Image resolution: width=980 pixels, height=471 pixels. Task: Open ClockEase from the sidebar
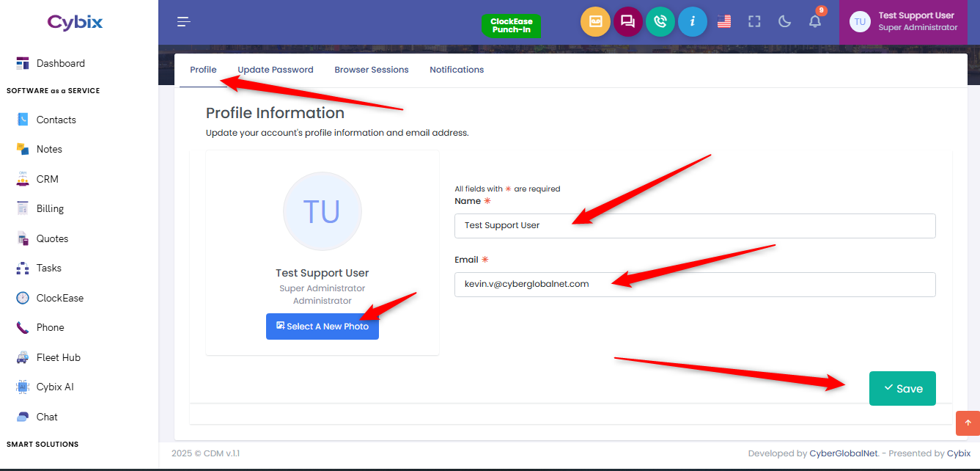tap(50, 298)
